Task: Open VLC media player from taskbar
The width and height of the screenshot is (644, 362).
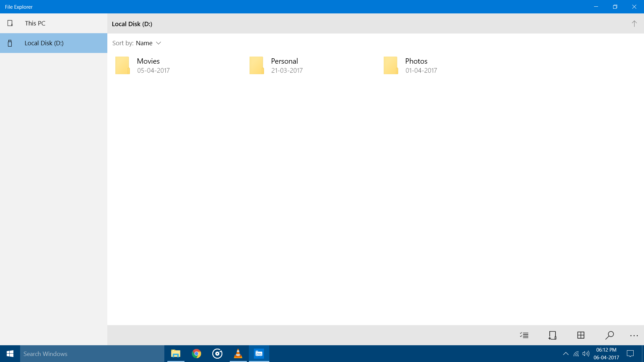Action: click(x=238, y=354)
